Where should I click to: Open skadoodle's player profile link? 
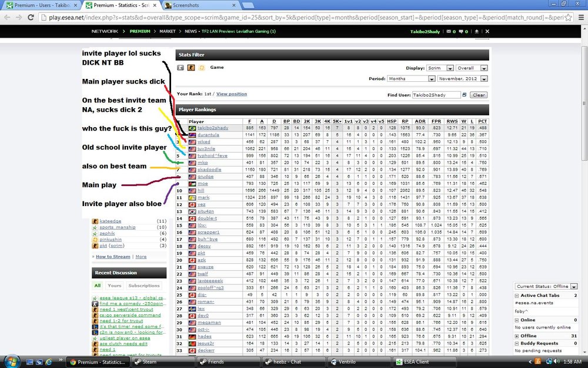[209, 170]
